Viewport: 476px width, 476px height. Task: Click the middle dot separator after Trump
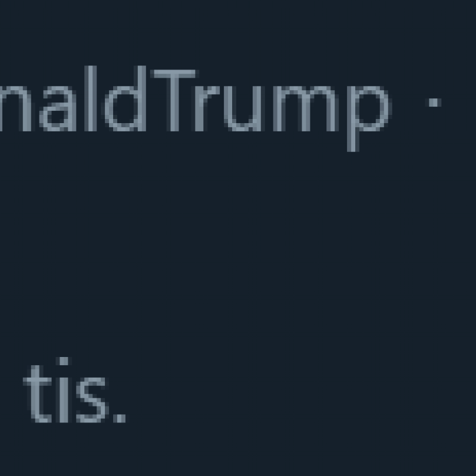point(435,103)
